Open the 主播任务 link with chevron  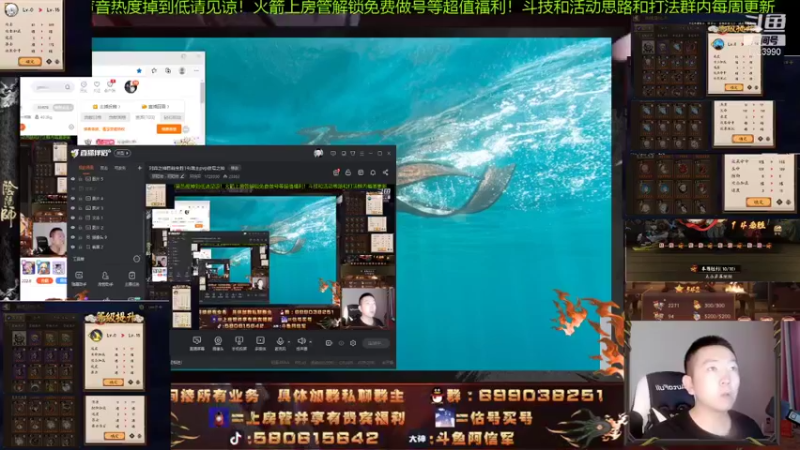(x=107, y=107)
